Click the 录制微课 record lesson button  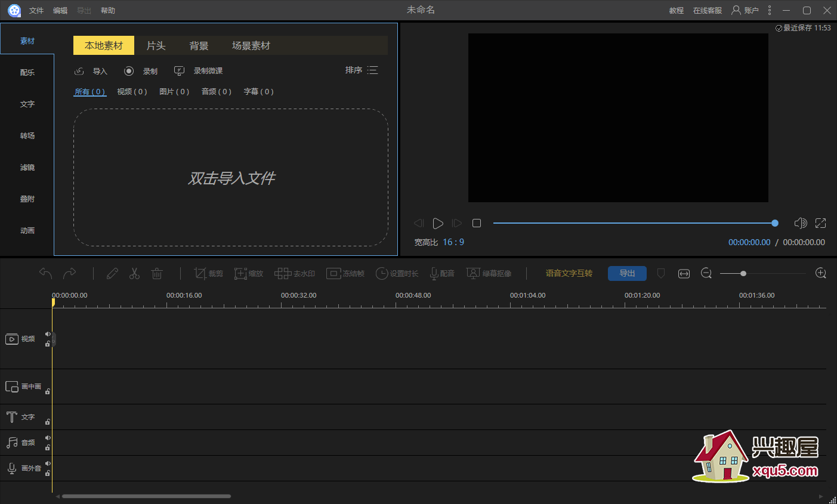(x=198, y=71)
